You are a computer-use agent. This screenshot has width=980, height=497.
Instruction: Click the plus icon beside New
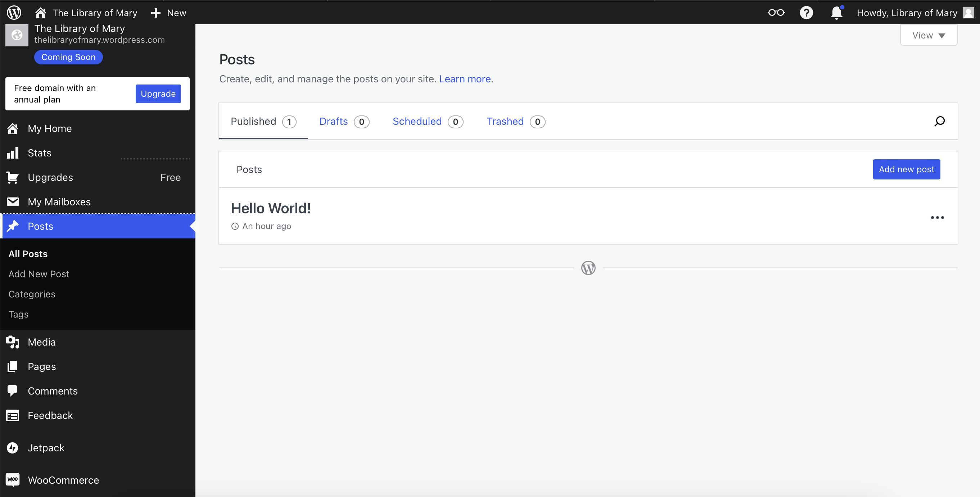(x=155, y=13)
